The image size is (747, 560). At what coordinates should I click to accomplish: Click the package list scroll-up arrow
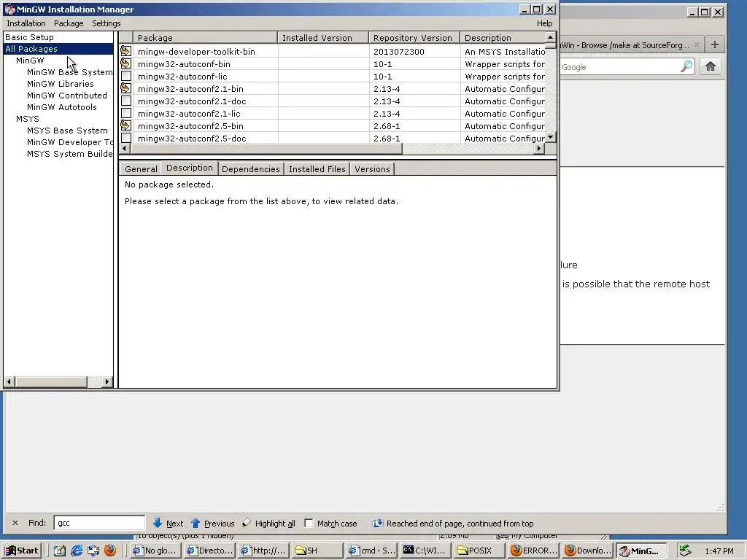[x=550, y=37]
